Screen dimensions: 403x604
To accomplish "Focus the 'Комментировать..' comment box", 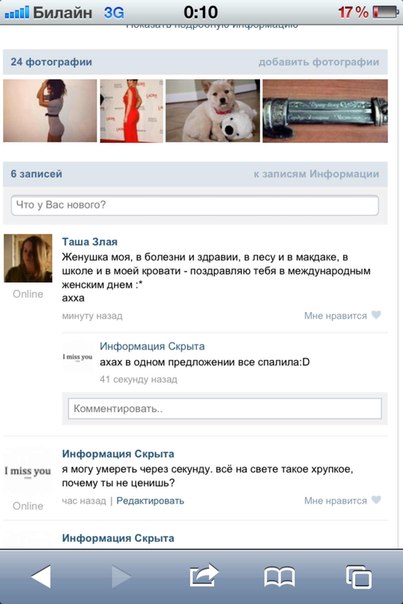I will click(225, 409).
